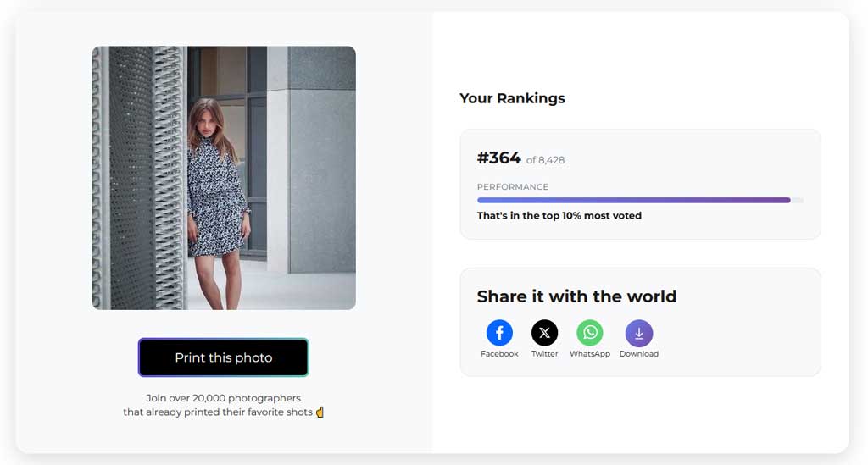Click the purple Download arrow icon
868x465 pixels.
639,333
